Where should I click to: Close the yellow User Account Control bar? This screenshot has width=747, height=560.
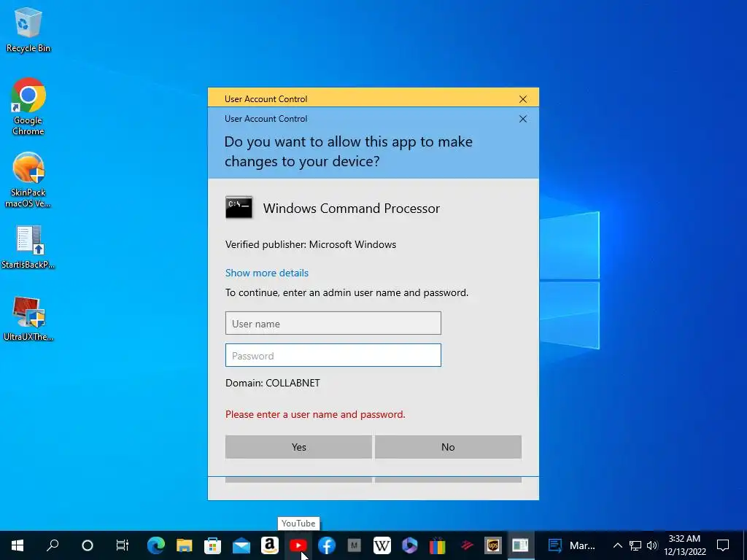(x=522, y=99)
